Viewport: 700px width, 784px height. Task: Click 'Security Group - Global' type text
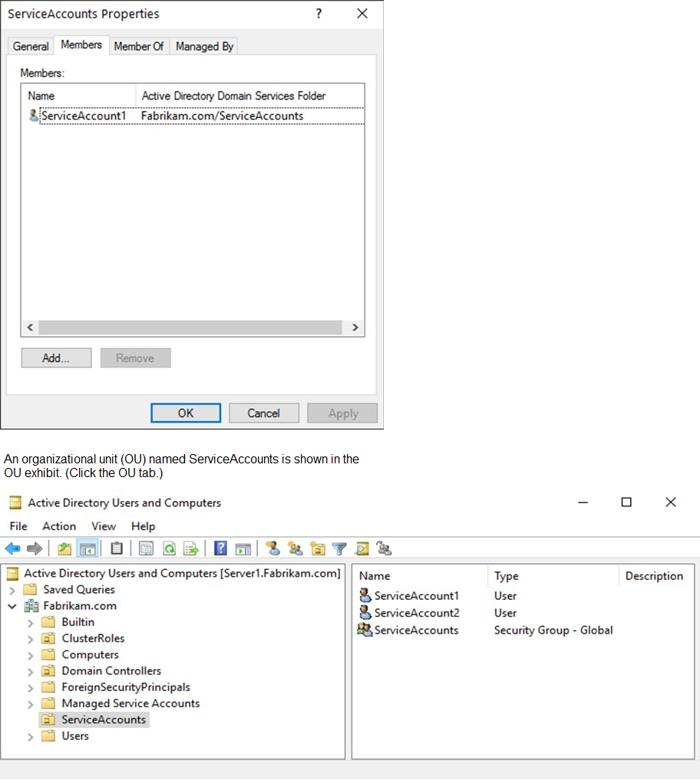tap(553, 630)
